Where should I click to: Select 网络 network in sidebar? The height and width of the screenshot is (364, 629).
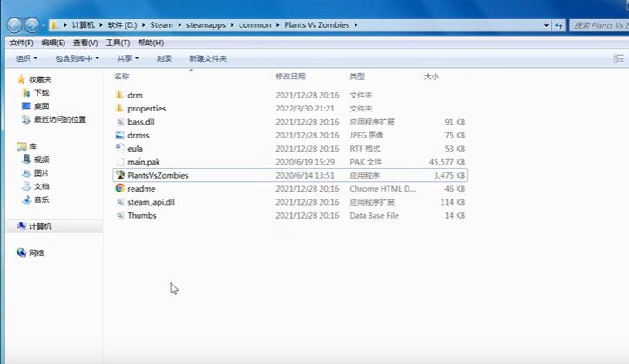point(30,253)
